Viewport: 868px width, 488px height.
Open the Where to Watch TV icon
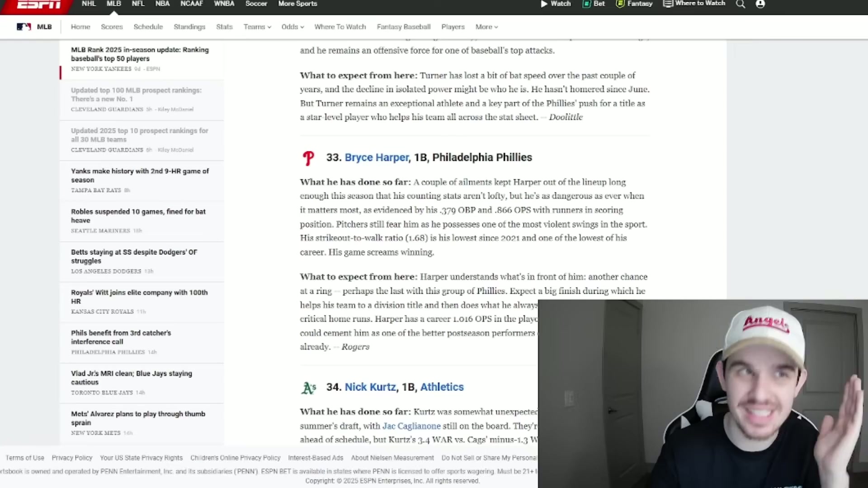point(668,4)
